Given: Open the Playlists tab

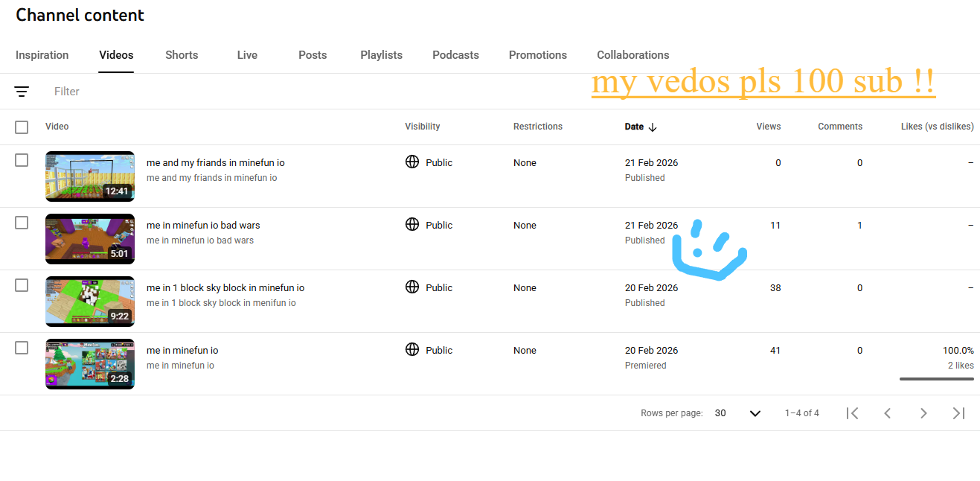Looking at the screenshot, I should 381,55.
